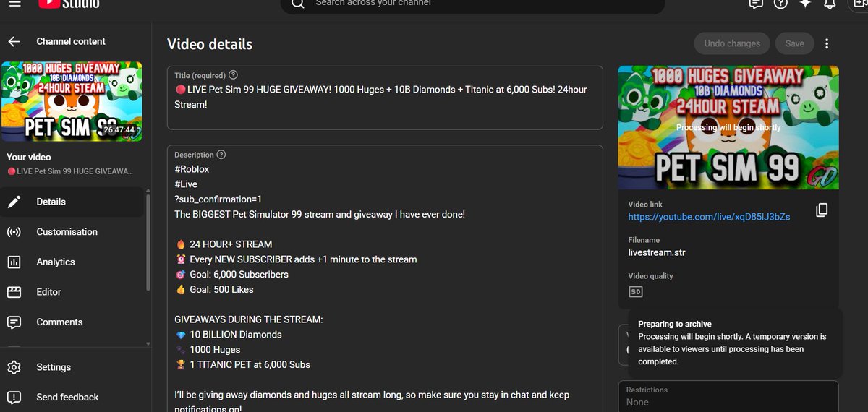
Task: Click 'The BIGGEST Pet Simulator 99 stream' line
Action: pos(320,215)
